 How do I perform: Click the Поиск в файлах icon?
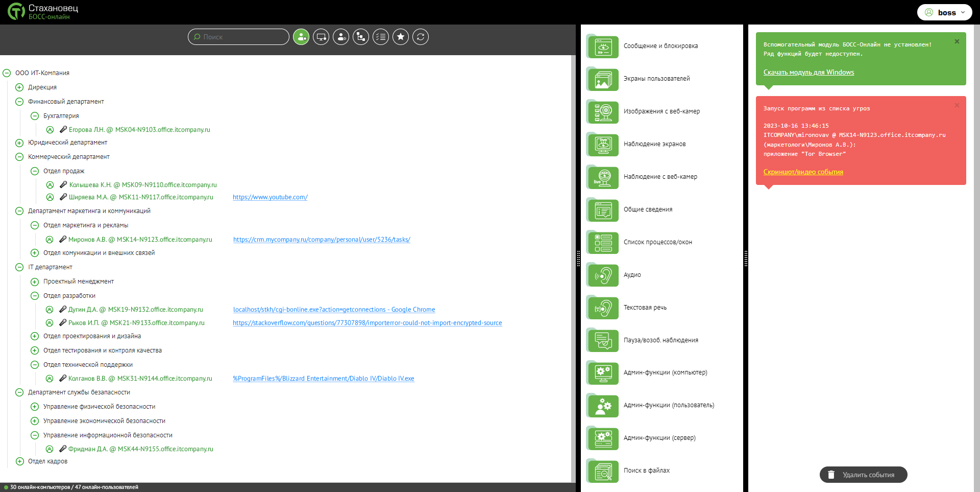tap(603, 471)
